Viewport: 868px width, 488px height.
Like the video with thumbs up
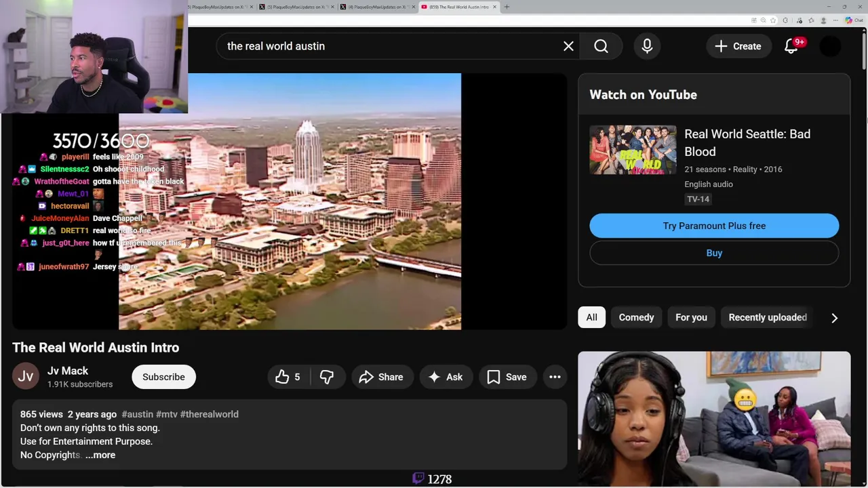289,377
